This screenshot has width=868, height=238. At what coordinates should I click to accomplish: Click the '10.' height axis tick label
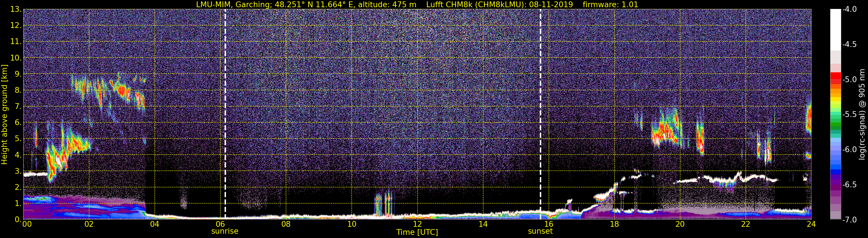[16, 58]
